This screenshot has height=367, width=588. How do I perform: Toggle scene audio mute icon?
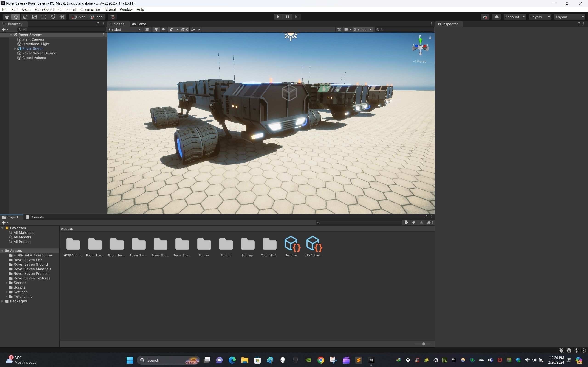[x=164, y=29]
